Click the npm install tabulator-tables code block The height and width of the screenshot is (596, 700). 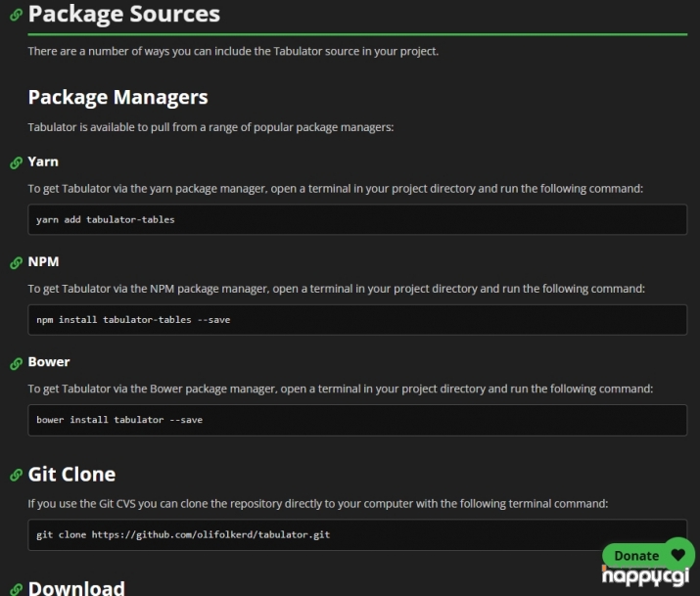click(357, 320)
